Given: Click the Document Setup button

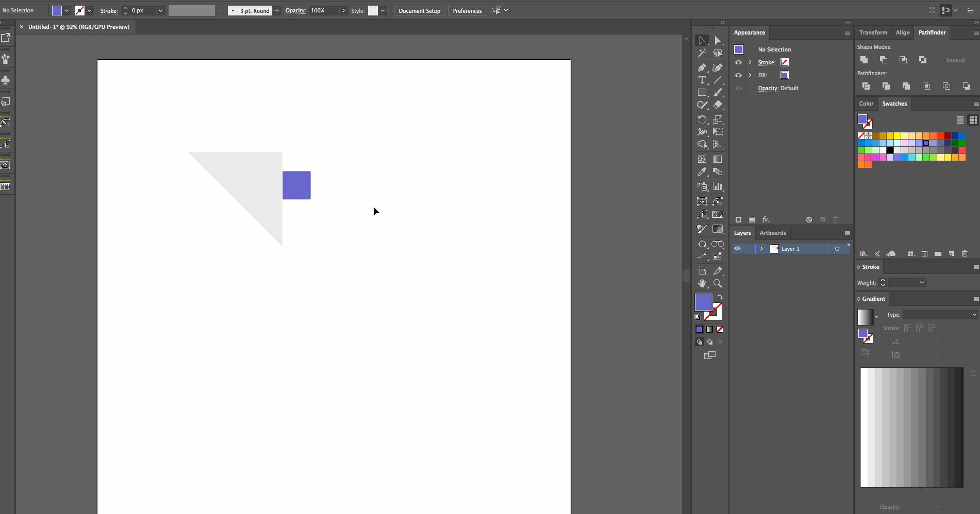Looking at the screenshot, I should pos(419,10).
